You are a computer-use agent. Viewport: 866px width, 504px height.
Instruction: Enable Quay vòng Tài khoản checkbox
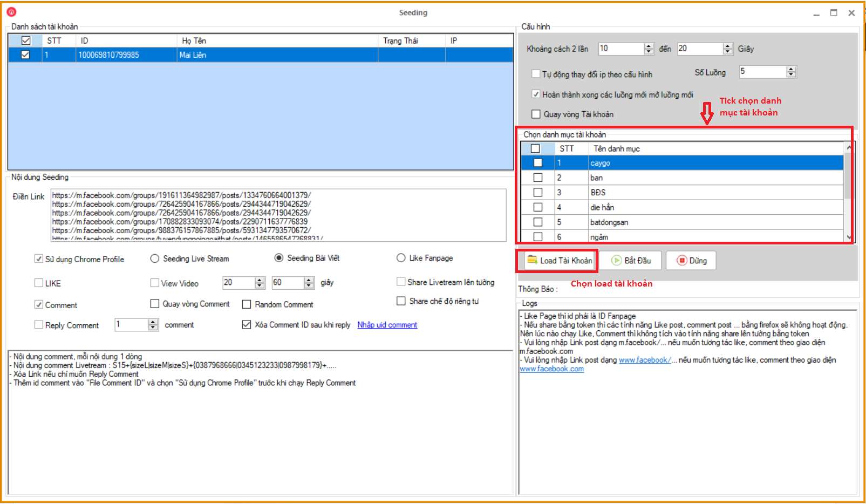pyautogui.click(x=536, y=114)
